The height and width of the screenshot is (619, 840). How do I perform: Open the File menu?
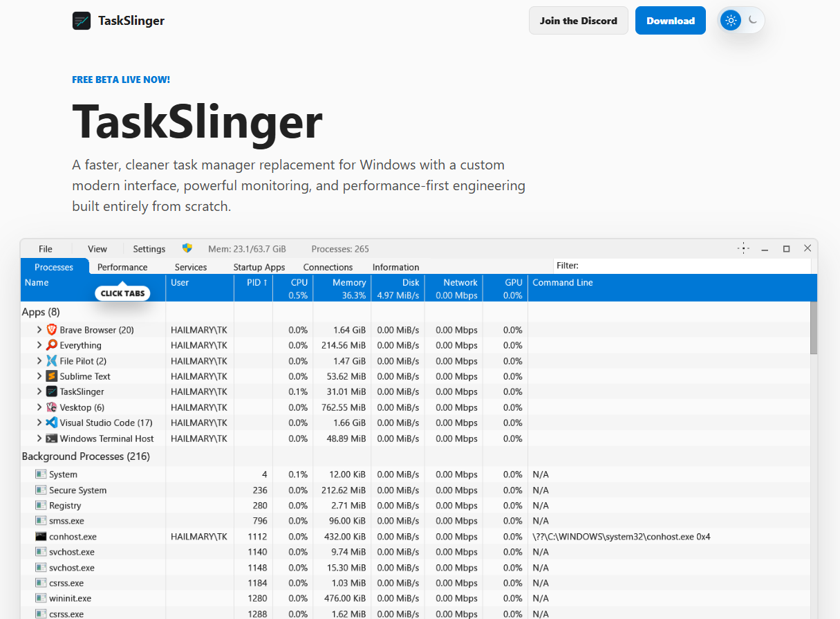pyautogui.click(x=46, y=249)
